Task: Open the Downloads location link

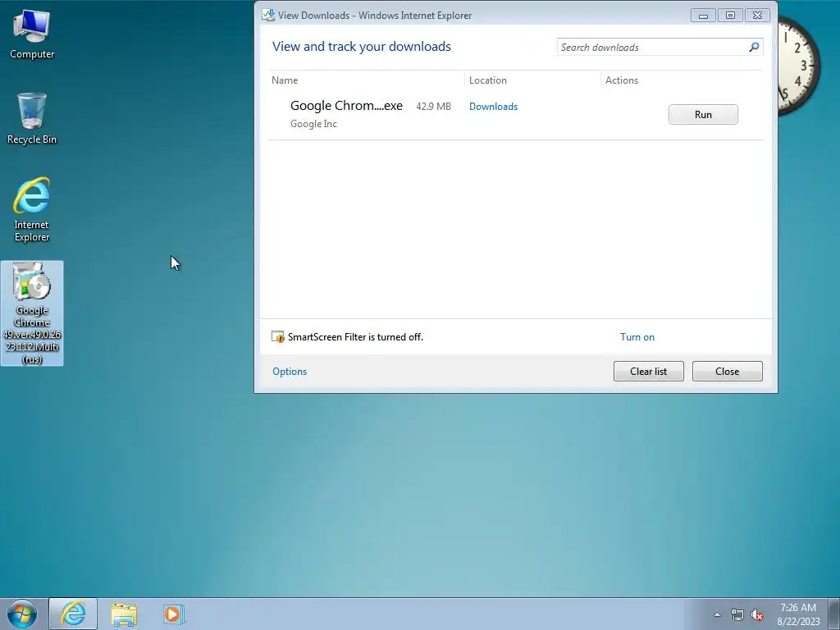Action: coord(493,107)
